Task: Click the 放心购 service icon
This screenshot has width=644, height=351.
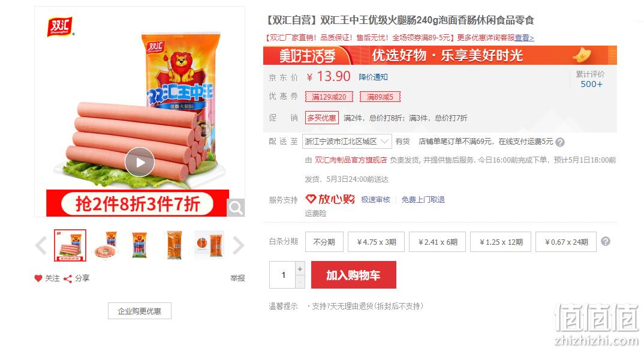Action: (330, 199)
